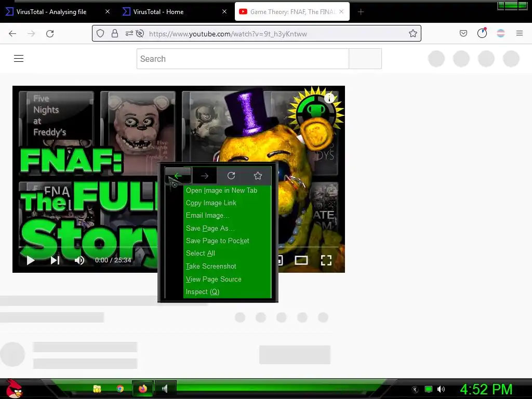532x399 pixels.
Task: Click the padlock site security icon
Action: 115,33
